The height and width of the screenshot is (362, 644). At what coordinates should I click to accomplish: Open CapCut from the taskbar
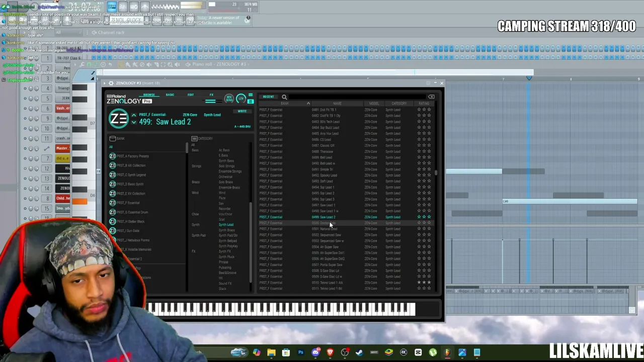(418, 352)
